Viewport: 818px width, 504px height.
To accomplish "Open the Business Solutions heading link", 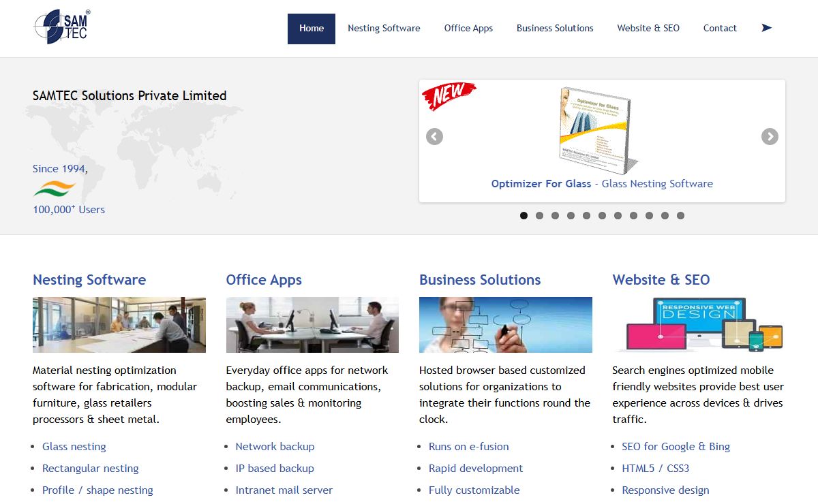I will click(480, 280).
